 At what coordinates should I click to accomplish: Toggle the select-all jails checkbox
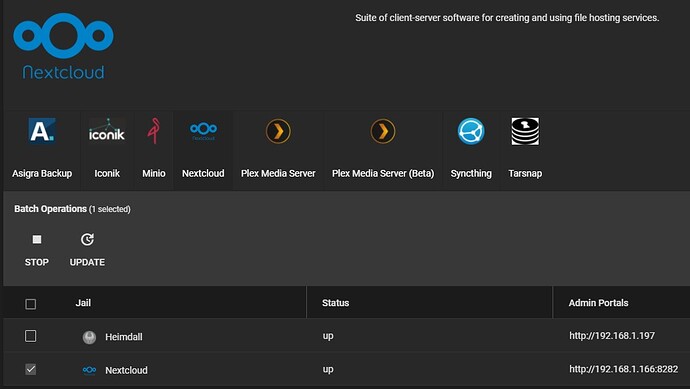coord(30,304)
